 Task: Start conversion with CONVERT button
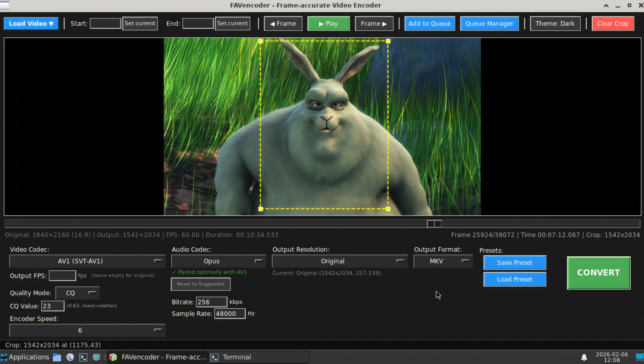pos(598,273)
